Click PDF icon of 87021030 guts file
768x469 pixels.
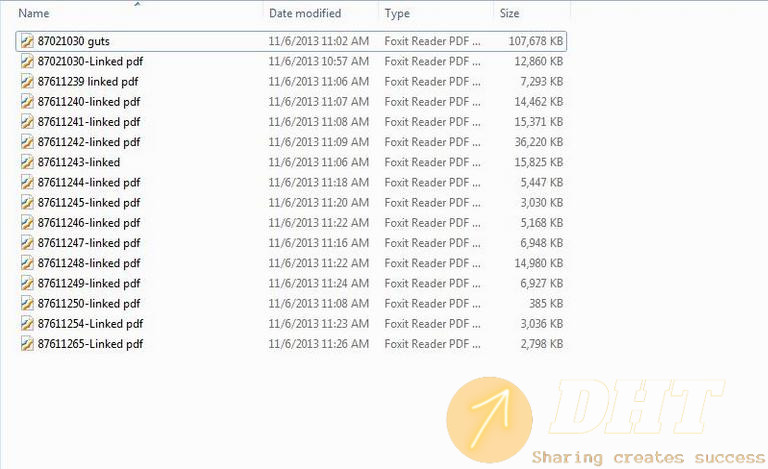coord(27,41)
